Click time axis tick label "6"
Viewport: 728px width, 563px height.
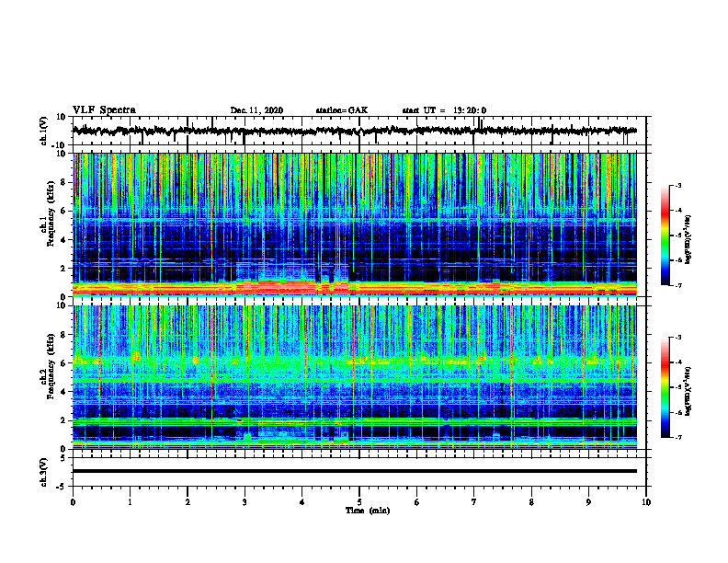pyautogui.click(x=417, y=502)
